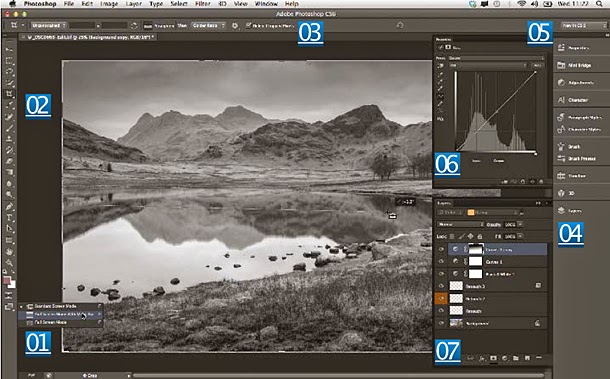Open the Curves channel dropdown
Screen dimensions: 610x379
click(488, 65)
